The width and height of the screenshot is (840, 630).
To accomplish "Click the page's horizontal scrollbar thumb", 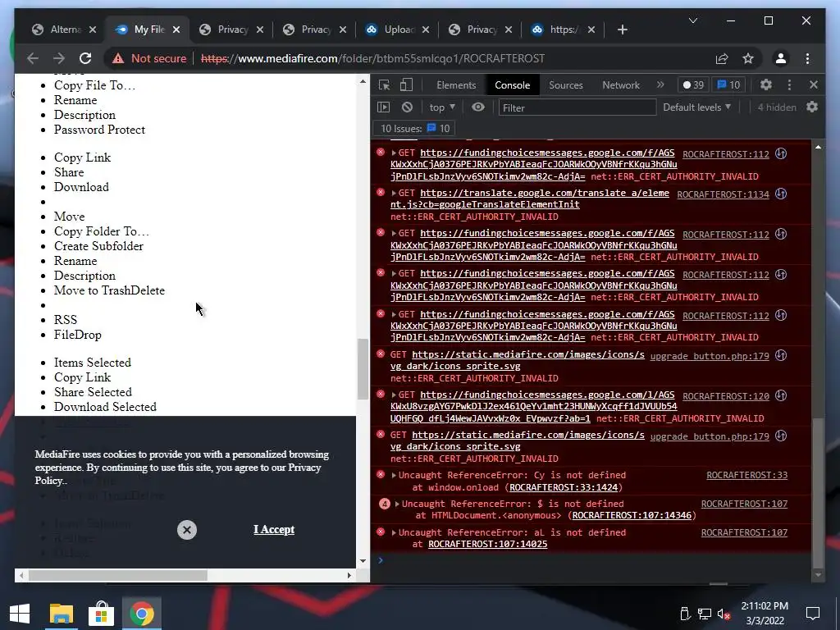I will point(118,575).
